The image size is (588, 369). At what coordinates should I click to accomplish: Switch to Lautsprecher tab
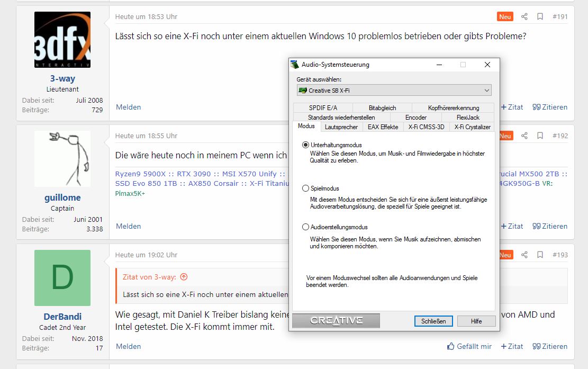coord(341,127)
